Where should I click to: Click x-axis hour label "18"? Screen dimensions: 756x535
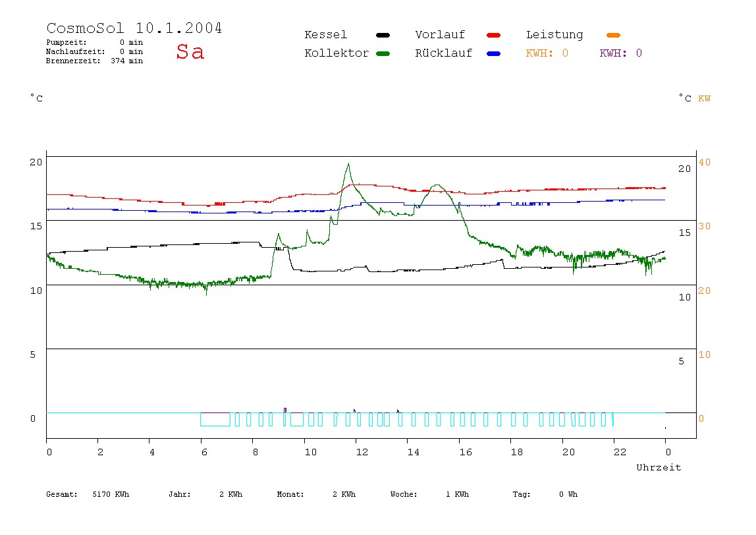coord(517,452)
